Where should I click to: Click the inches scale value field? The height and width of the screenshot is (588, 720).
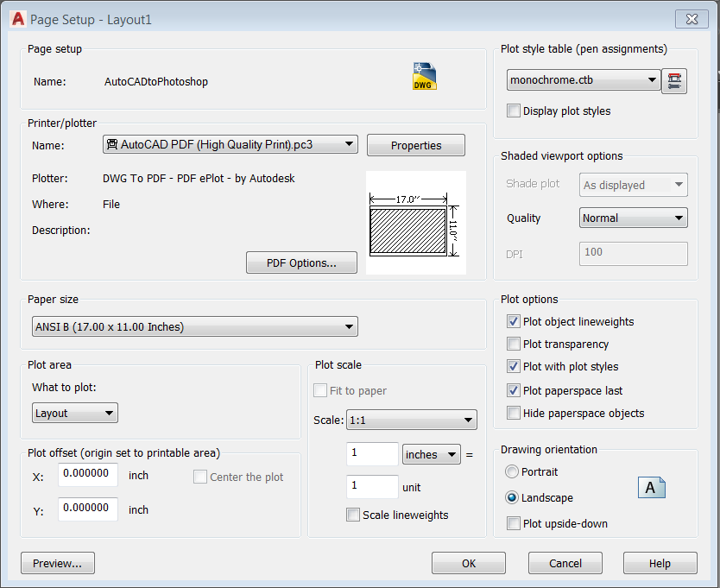[372, 454]
